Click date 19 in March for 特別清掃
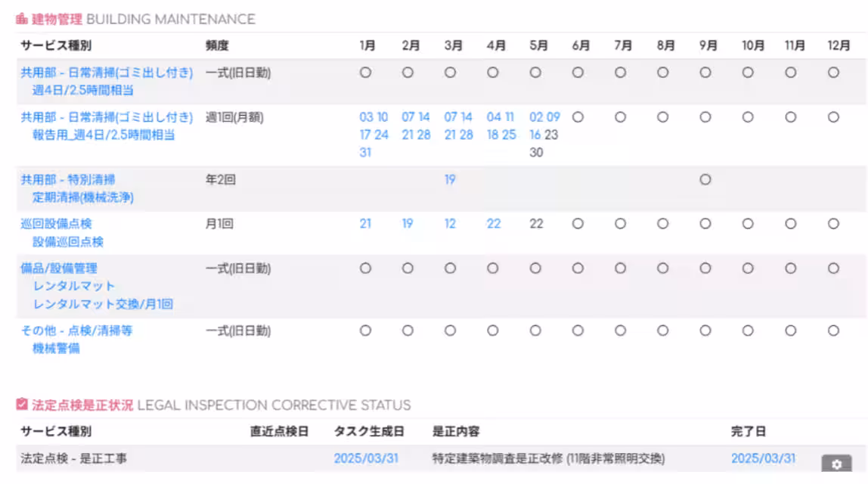 (451, 180)
